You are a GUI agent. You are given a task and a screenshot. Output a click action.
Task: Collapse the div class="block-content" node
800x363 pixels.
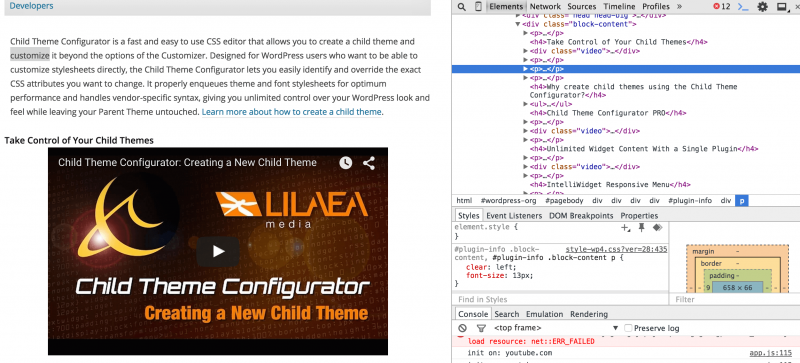[517, 24]
